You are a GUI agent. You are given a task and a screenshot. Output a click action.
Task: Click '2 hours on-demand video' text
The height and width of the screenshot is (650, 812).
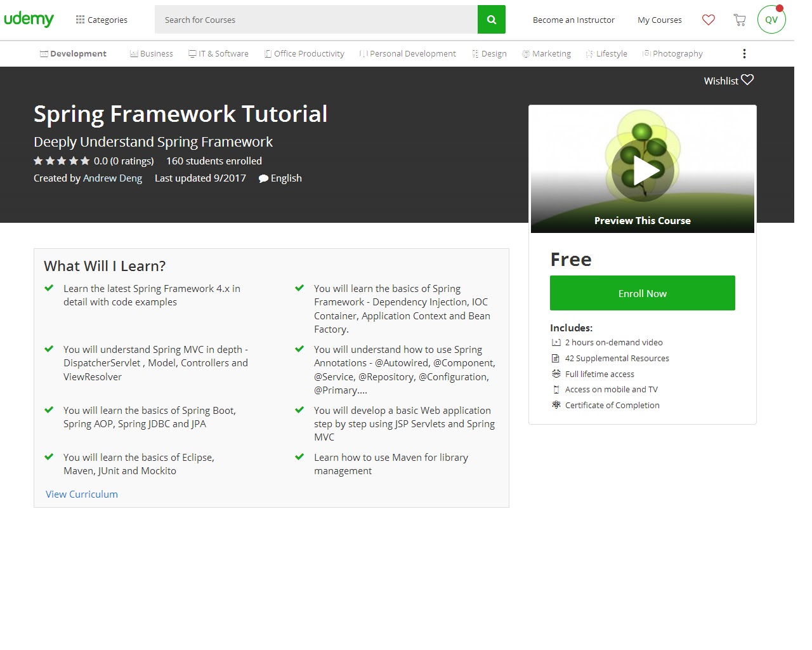pos(614,342)
